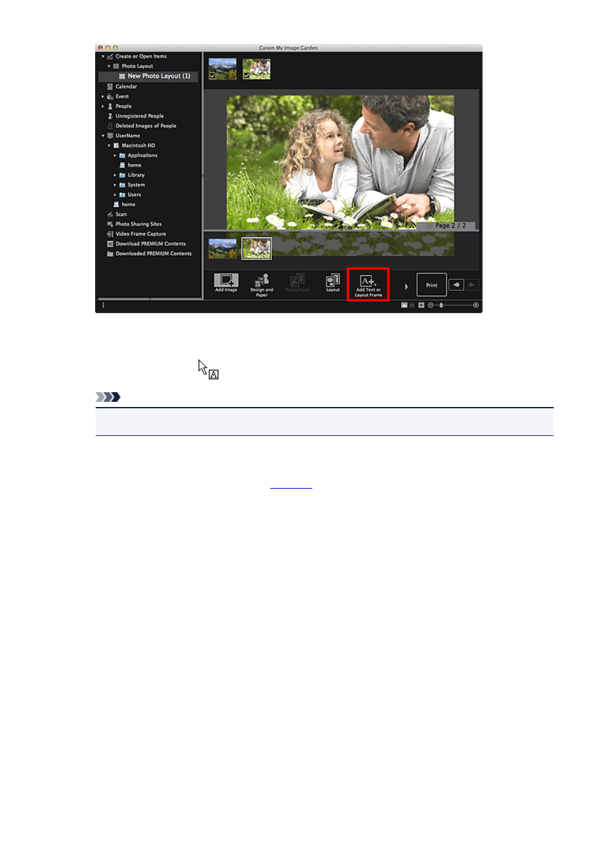Collapse the UserName tree node
Image resolution: width=613 pixels, height=868 pixels.
click(x=103, y=136)
